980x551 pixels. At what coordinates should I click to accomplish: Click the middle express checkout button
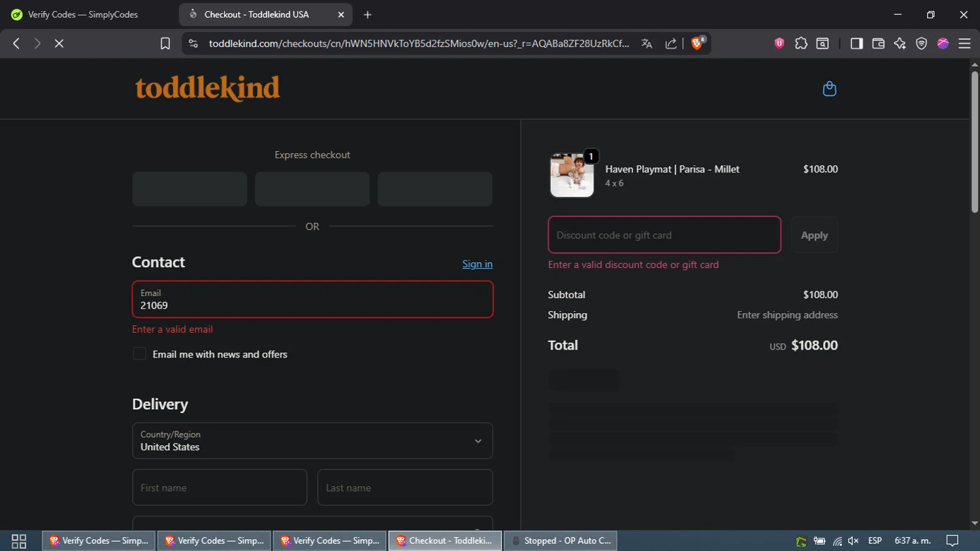point(312,189)
